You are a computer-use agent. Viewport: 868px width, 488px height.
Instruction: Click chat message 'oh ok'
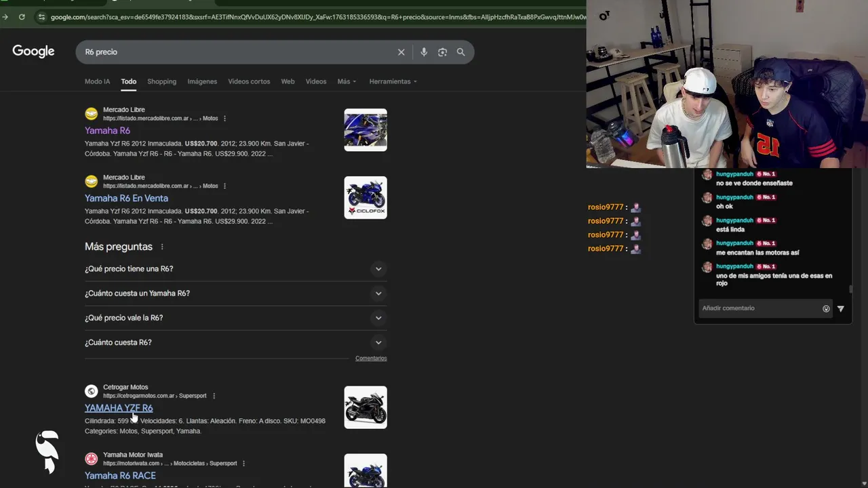click(x=724, y=207)
